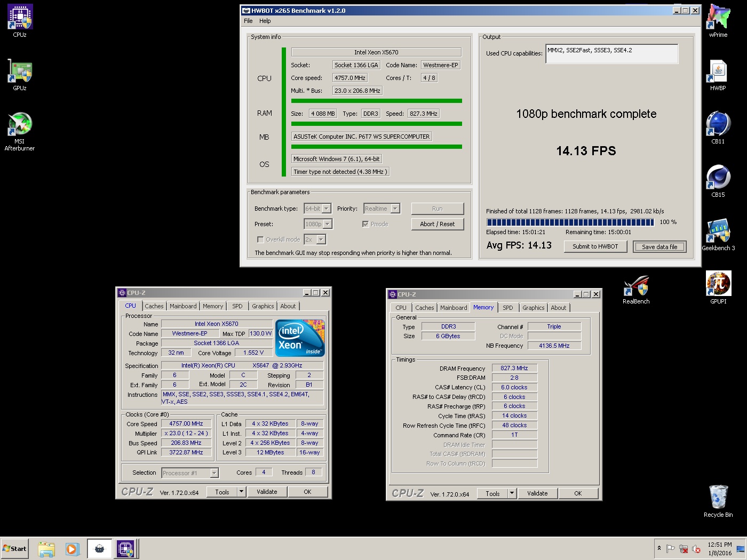Image resolution: width=747 pixels, height=560 pixels.
Task: Open SPD tab in right CPU-Z
Action: (x=508, y=308)
